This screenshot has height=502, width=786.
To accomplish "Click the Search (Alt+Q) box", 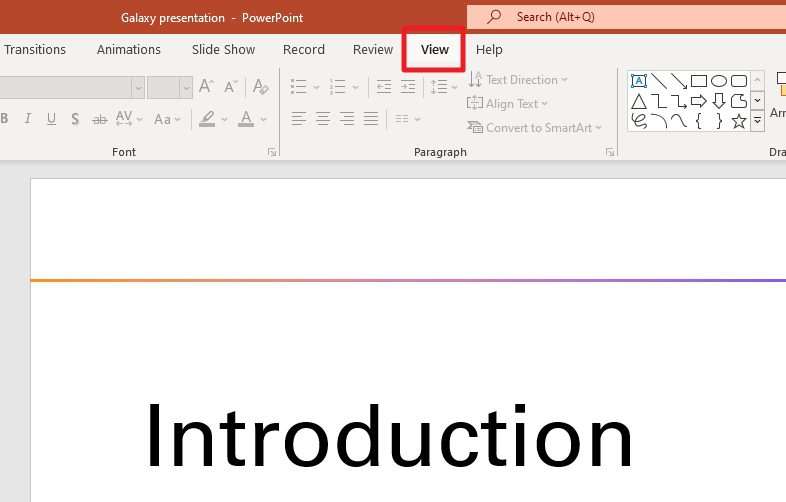I will (x=627, y=17).
